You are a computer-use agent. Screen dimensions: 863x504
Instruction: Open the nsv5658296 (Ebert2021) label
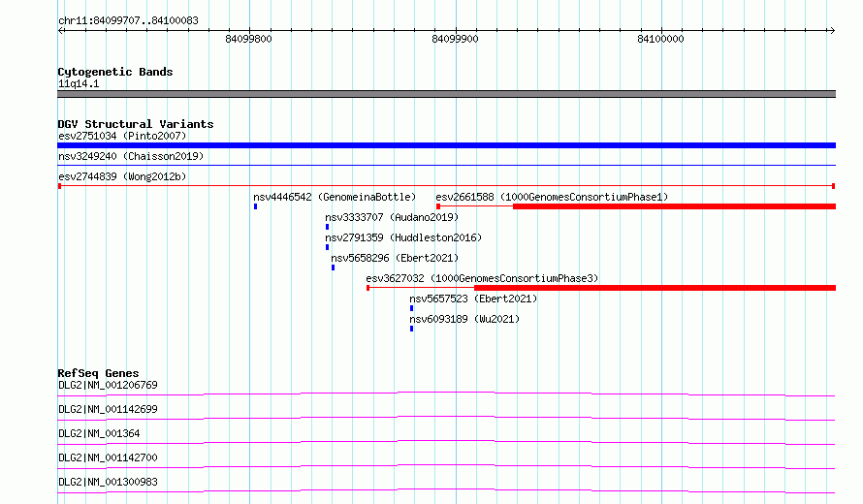coord(395,258)
